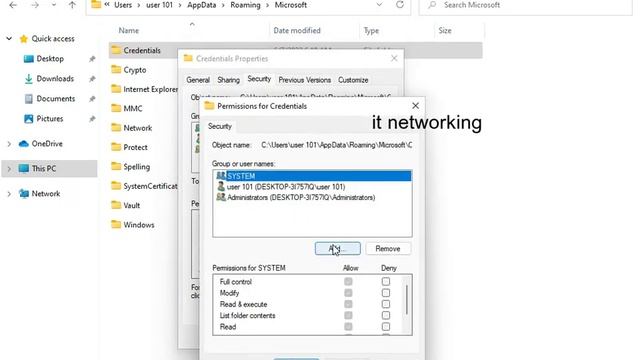The width and height of the screenshot is (640, 360).
Task: Select the Credentials folder icon
Action: (116, 50)
